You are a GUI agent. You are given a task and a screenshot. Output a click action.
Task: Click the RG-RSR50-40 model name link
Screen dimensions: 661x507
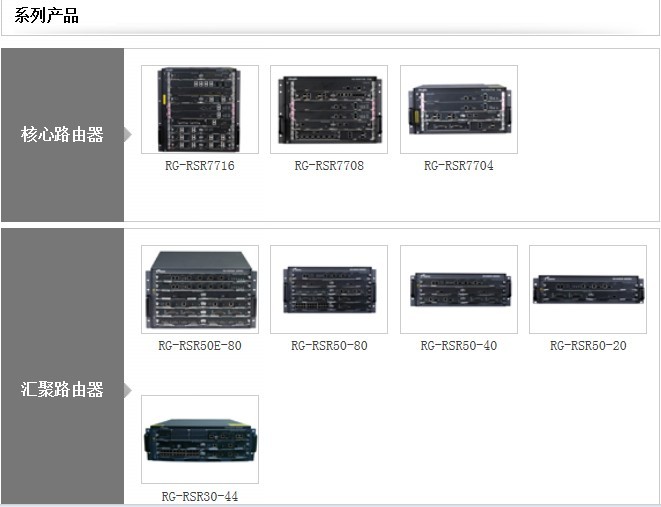(459, 346)
